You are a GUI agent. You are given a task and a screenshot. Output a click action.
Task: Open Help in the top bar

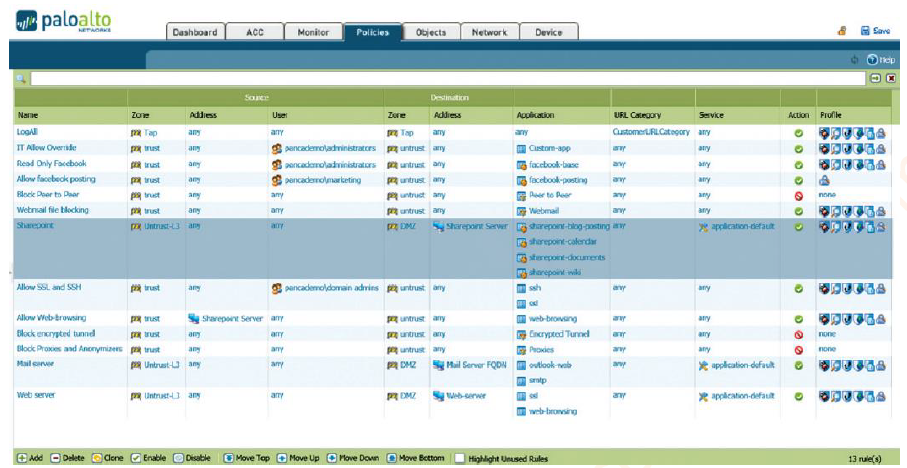click(x=880, y=60)
